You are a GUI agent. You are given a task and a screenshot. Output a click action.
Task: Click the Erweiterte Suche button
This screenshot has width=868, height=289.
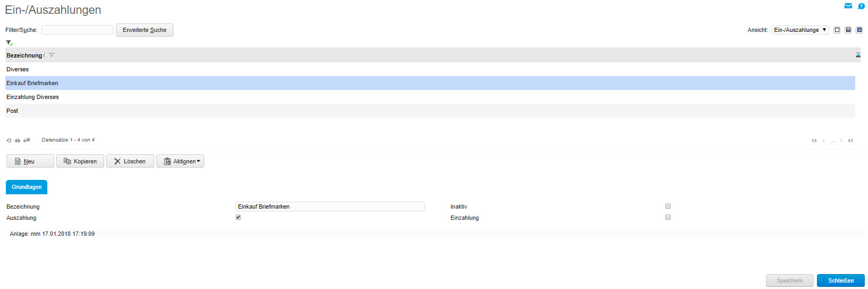[145, 30]
